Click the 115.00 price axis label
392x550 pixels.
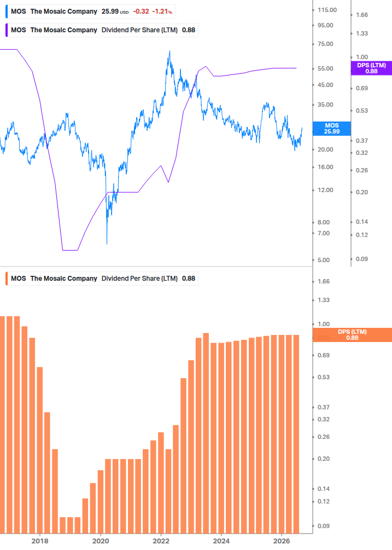(x=327, y=10)
